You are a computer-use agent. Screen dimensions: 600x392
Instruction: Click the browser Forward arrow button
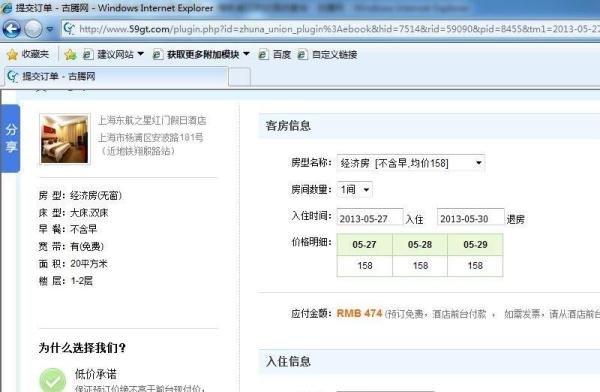[x=33, y=29]
